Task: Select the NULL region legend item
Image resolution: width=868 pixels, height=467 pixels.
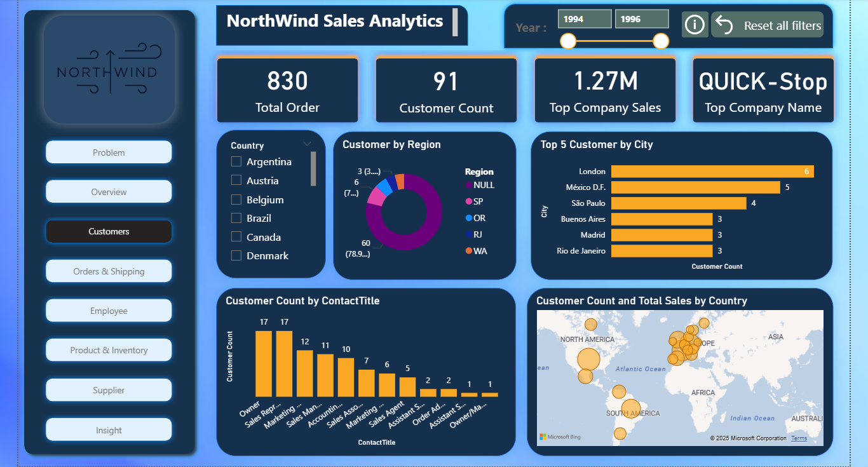Action: point(480,185)
